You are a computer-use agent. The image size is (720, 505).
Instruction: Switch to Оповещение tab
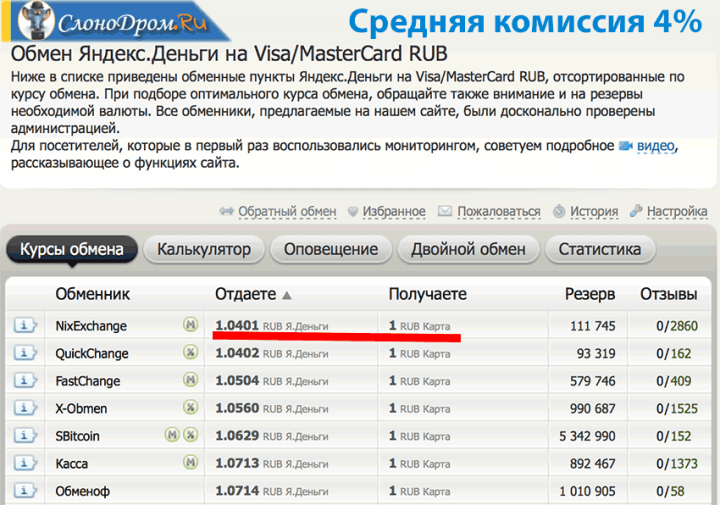tap(331, 249)
